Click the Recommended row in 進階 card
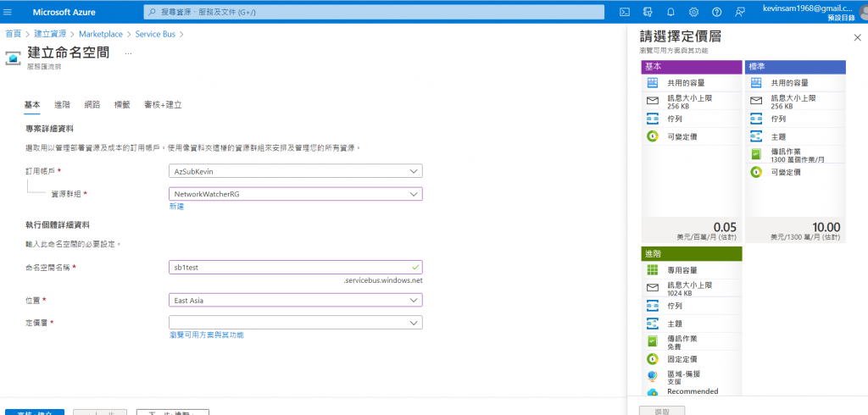This screenshot has width=868, height=415. [692, 391]
